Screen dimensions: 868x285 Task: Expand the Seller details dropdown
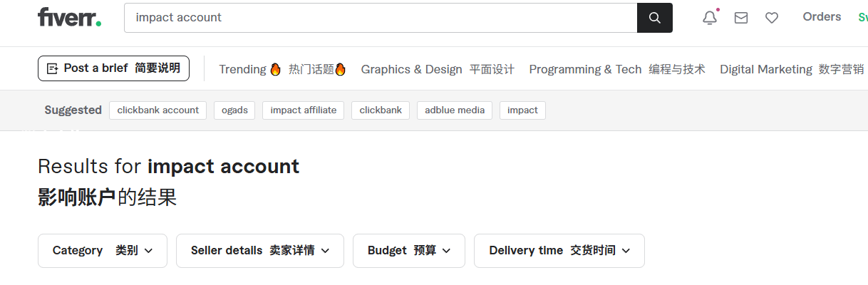tap(260, 251)
